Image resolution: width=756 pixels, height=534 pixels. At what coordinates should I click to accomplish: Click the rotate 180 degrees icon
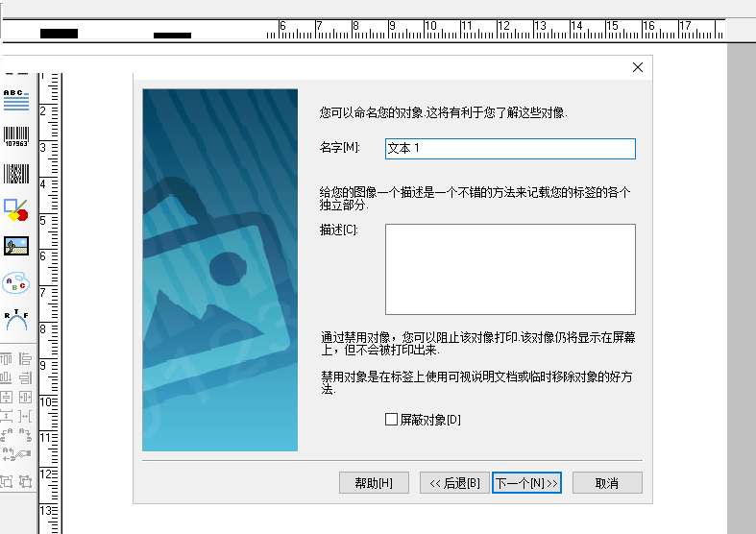point(8,454)
